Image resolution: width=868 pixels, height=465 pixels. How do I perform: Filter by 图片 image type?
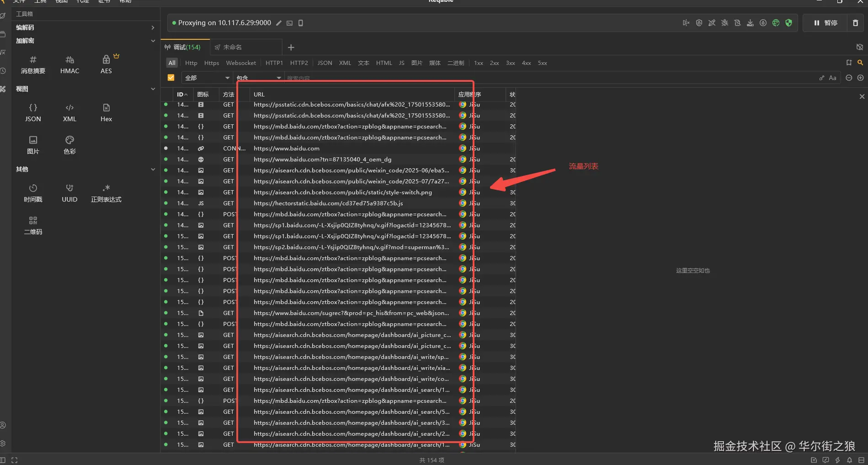(x=417, y=63)
